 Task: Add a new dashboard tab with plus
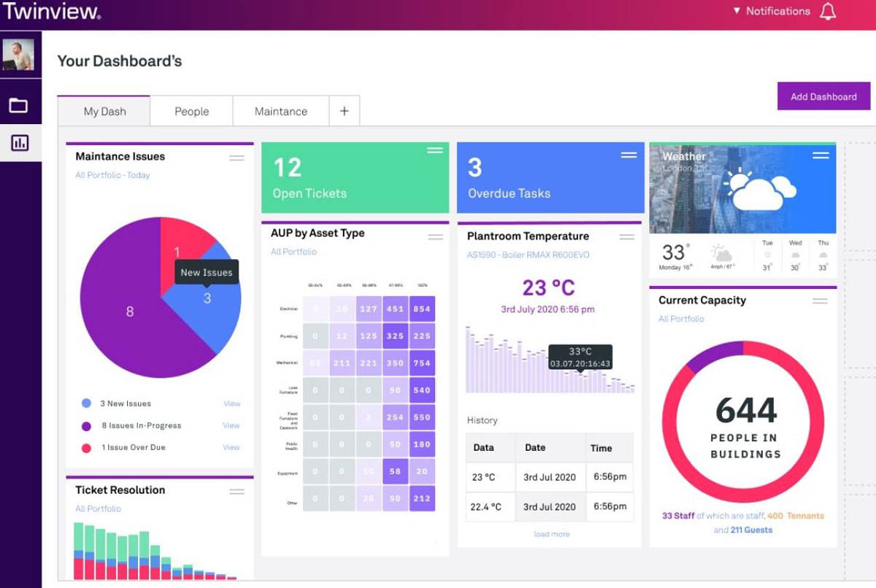[x=345, y=111]
